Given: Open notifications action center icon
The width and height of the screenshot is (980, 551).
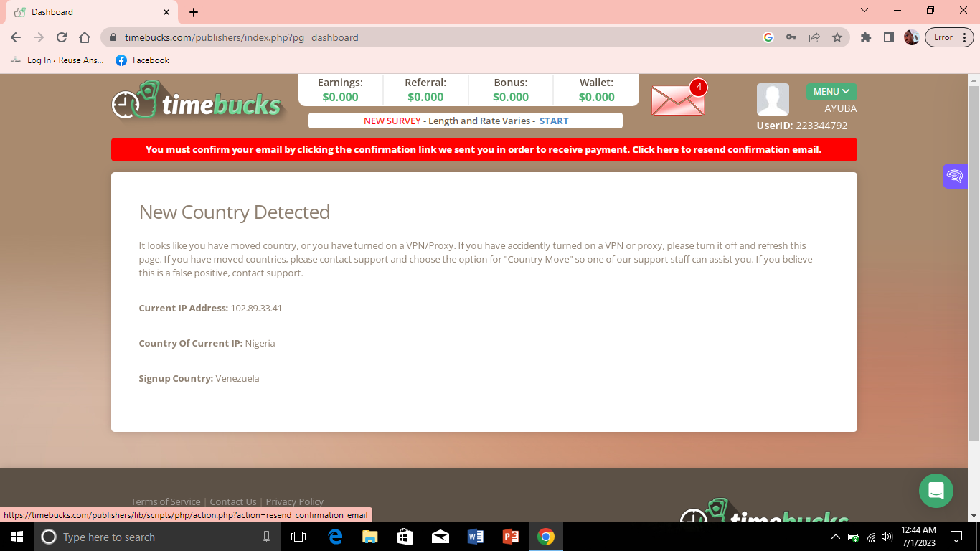Looking at the screenshot, I should (956, 537).
